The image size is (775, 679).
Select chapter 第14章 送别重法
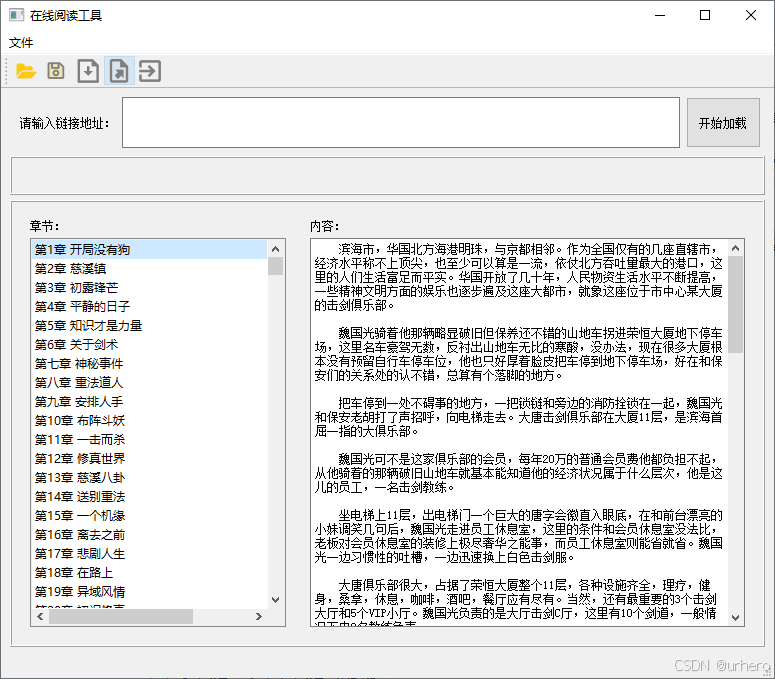click(149, 497)
